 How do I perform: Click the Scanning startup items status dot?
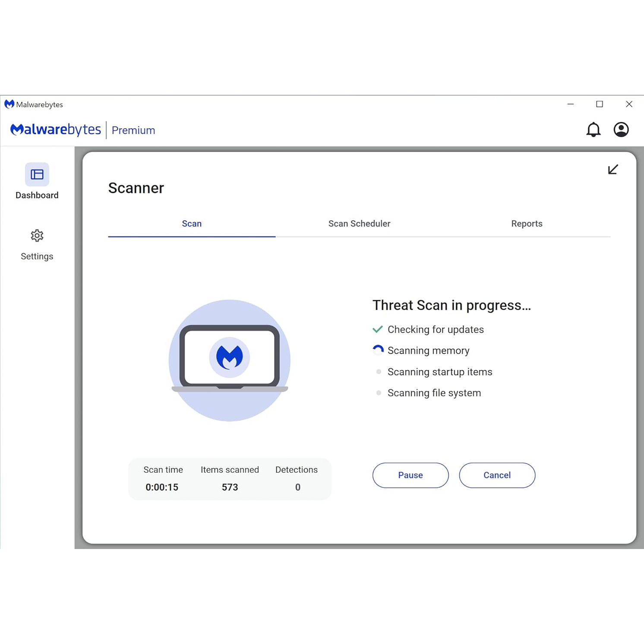tap(379, 371)
